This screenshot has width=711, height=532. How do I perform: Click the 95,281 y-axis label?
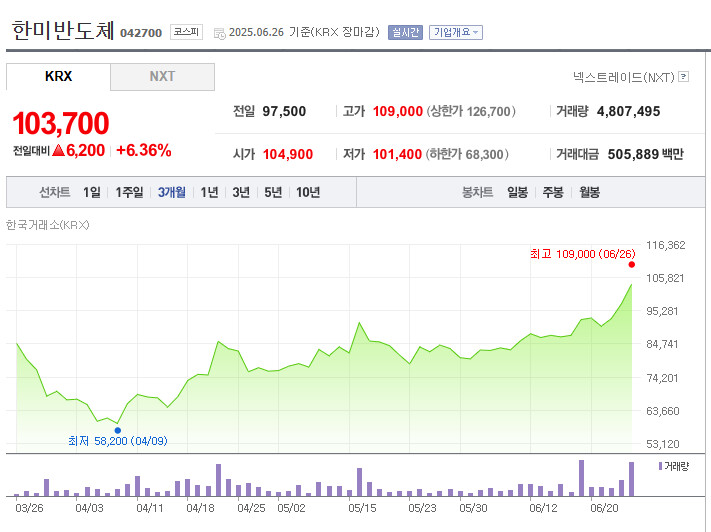662,311
